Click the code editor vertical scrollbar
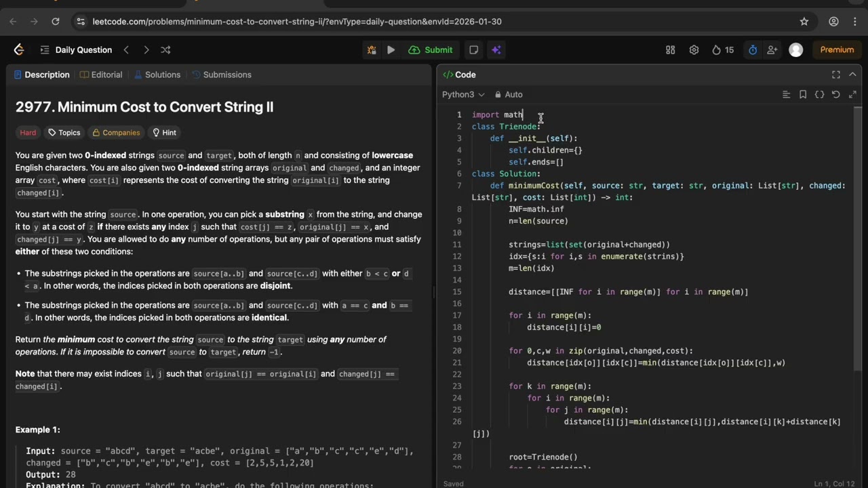Image resolution: width=868 pixels, height=488 pixels. point(858,239)
